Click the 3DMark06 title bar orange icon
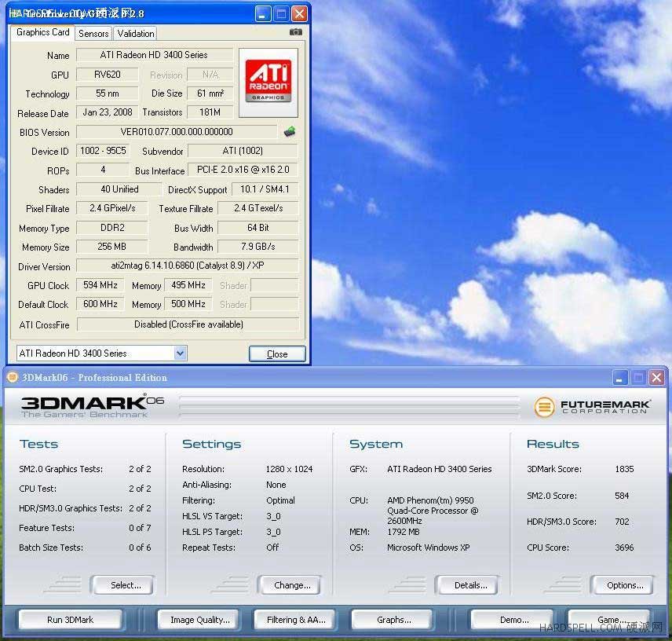This screenshot has height=641, width=672. click(13, 377)
